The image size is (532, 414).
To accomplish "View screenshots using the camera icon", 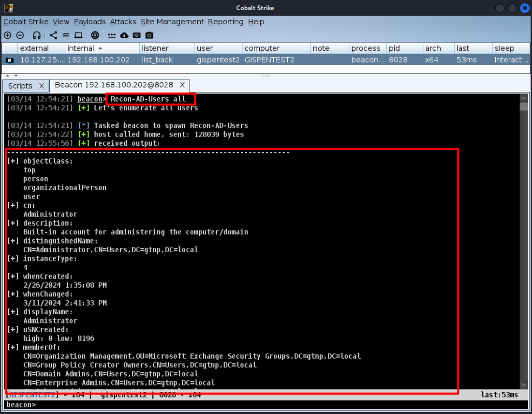I will pyautogui.click(x=149, y=35).
